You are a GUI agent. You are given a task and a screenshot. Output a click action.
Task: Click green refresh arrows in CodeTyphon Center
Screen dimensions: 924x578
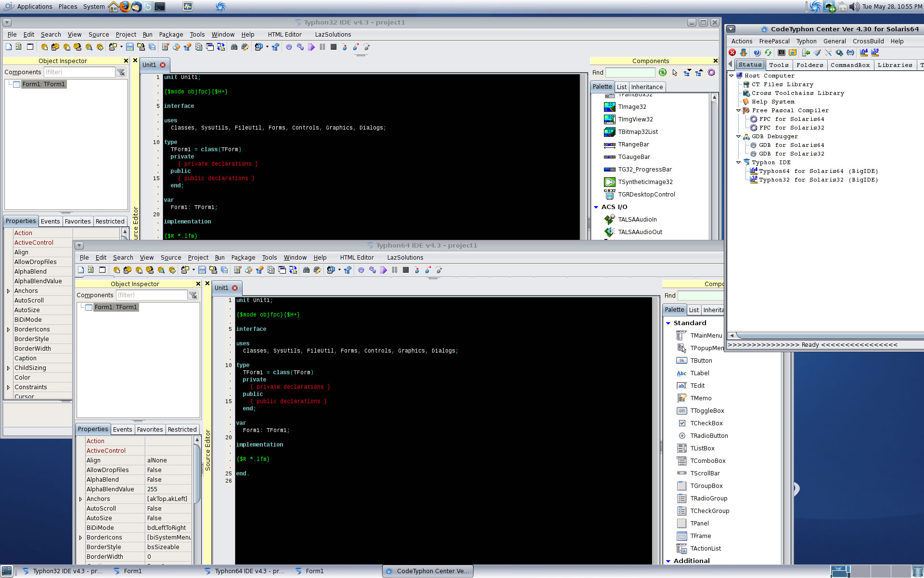[x=768, y=53]
